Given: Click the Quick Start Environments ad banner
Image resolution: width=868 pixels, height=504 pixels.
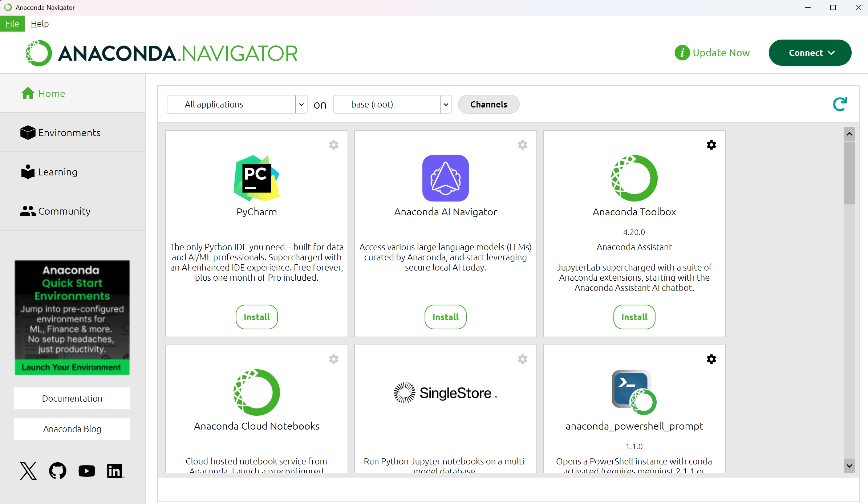Looking at the screenshot, I should pos(72,317).
